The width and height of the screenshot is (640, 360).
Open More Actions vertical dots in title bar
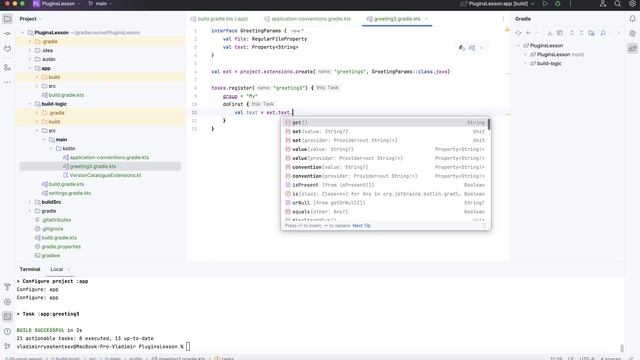pyautogui.click(x=570, y=4)
